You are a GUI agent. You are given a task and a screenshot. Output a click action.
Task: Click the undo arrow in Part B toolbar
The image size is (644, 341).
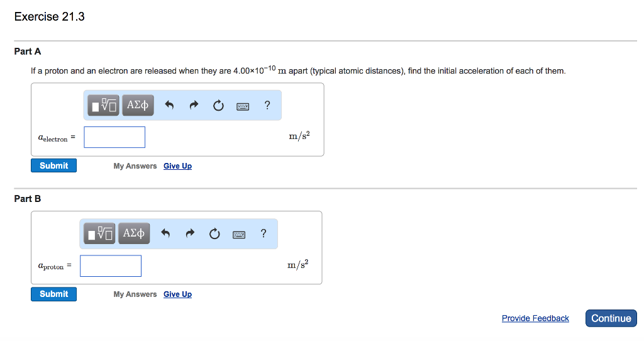point(165,234)
